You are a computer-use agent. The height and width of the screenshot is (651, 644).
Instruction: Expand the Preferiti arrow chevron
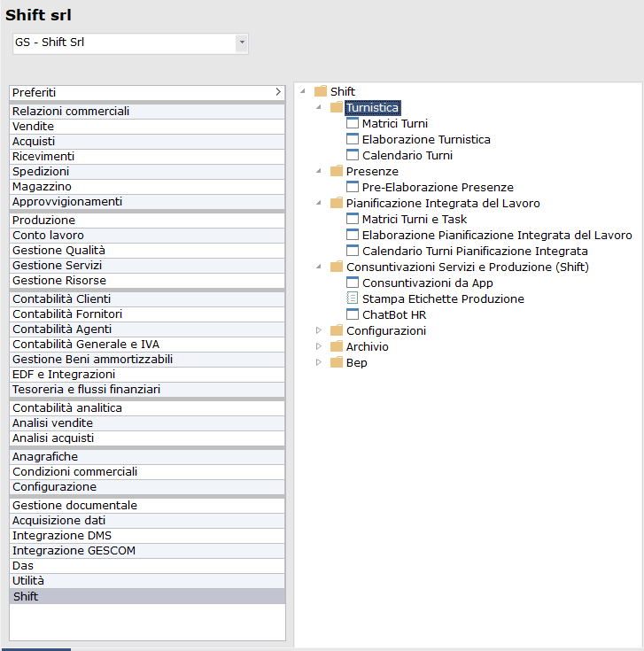coord(277,92)
